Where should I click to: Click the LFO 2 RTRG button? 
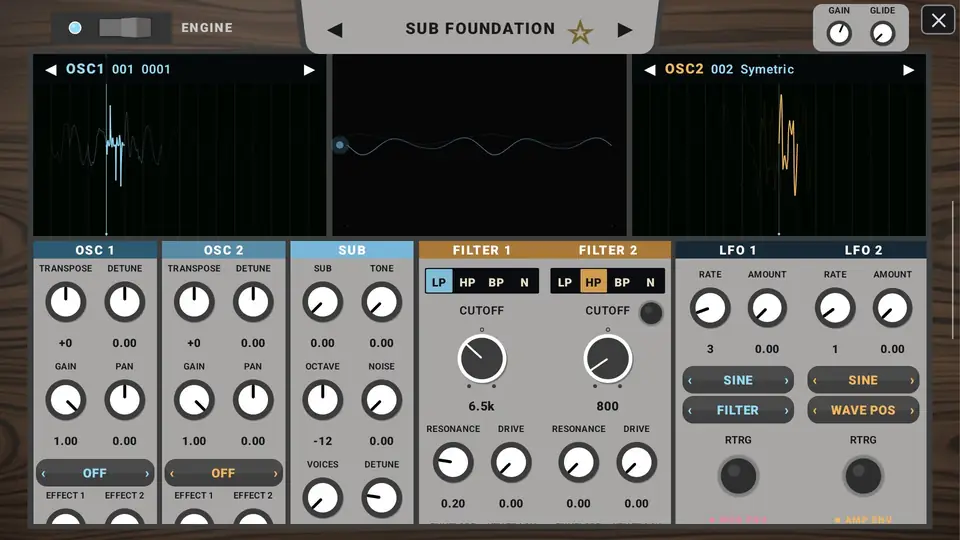coord(863,476)
